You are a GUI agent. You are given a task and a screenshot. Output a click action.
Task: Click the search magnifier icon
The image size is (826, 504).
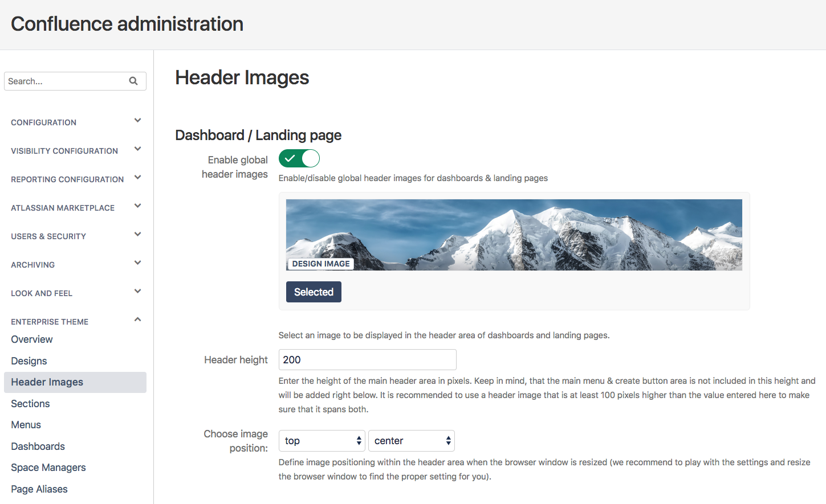coord(133,81)
